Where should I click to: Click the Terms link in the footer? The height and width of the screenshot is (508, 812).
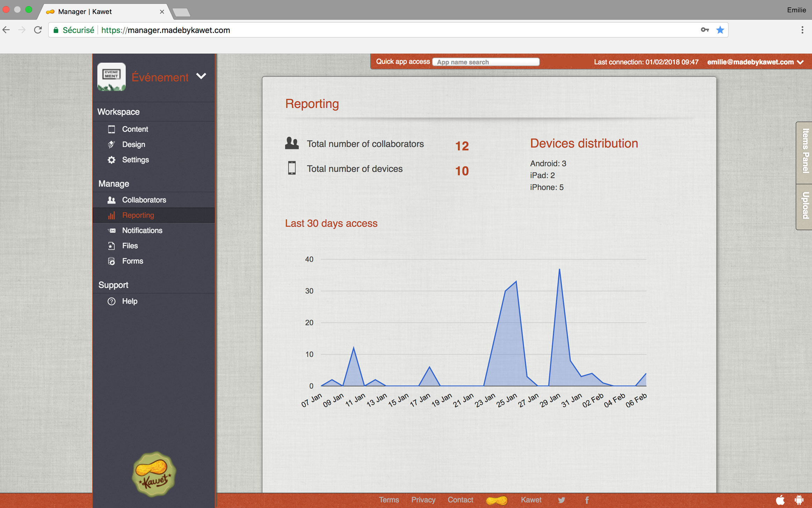[x=389, y=500]
